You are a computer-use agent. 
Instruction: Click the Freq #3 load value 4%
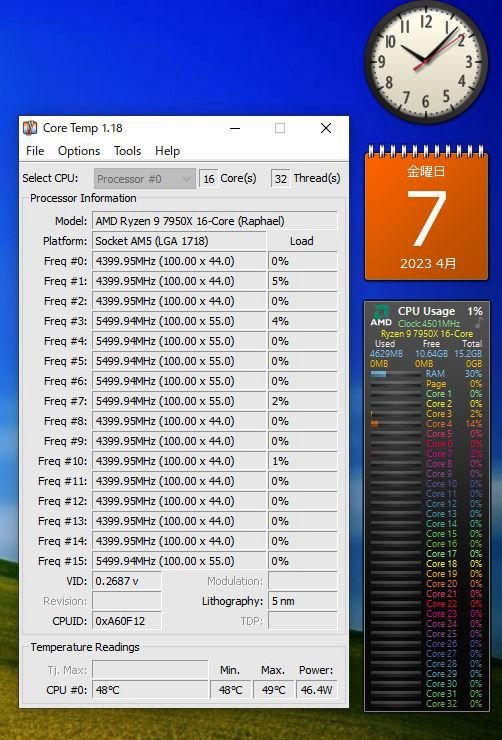tap(303, 321)
